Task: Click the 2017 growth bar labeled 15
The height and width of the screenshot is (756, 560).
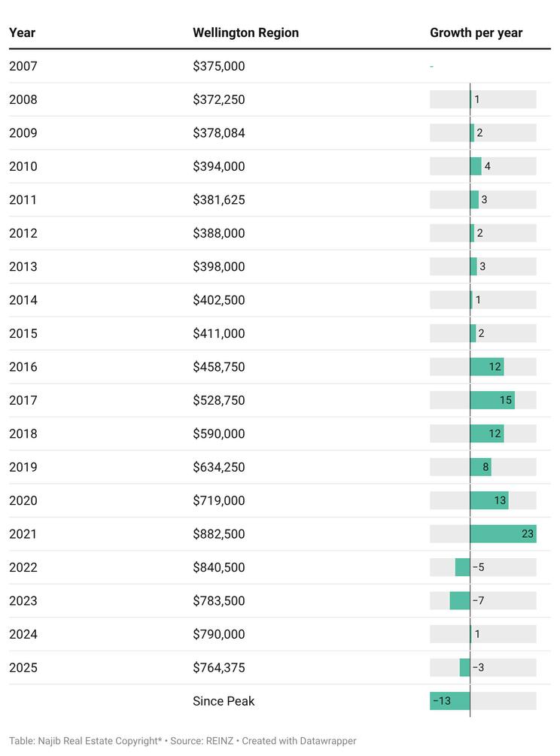Action: click(x=492, y=400)
